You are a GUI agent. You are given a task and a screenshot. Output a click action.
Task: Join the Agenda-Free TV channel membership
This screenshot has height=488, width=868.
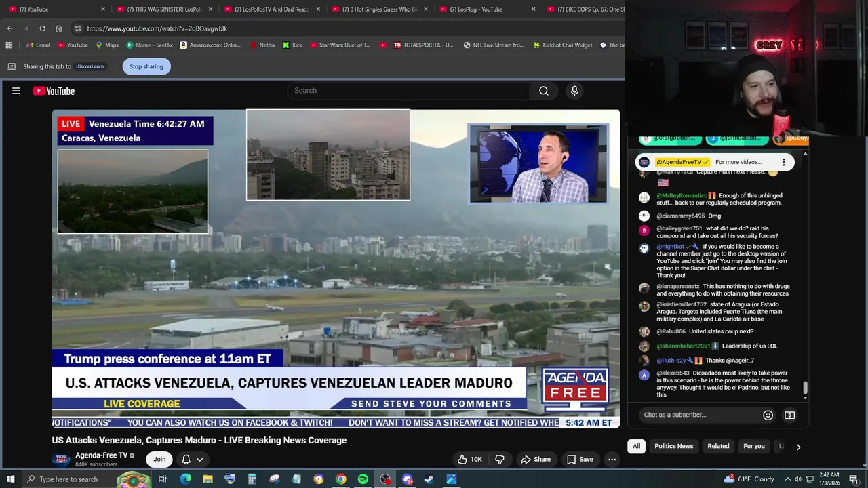(159, 460)
